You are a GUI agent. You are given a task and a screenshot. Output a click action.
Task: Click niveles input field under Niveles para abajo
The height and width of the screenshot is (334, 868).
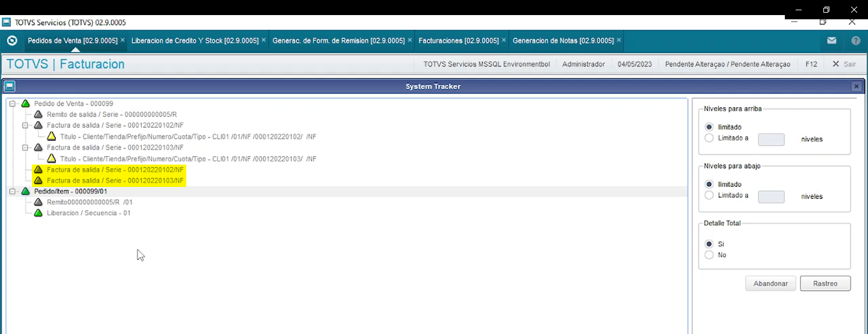771,197
